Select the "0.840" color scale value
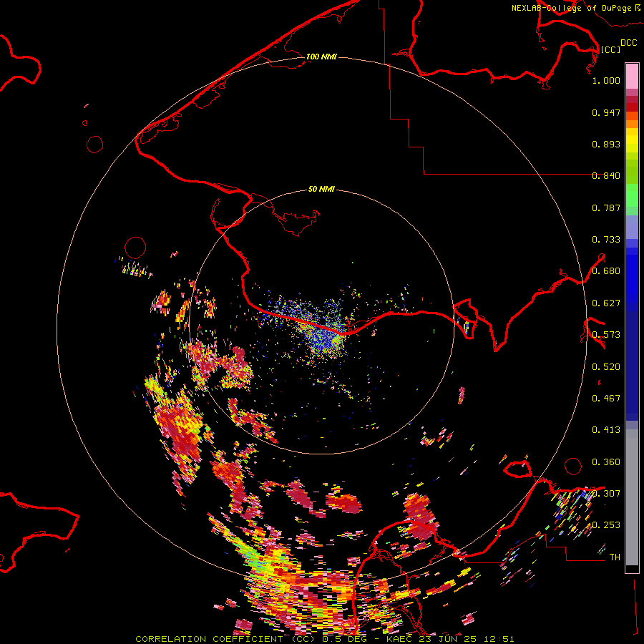Viewport: 644px width, 644px height. click(x=606, y=176)
